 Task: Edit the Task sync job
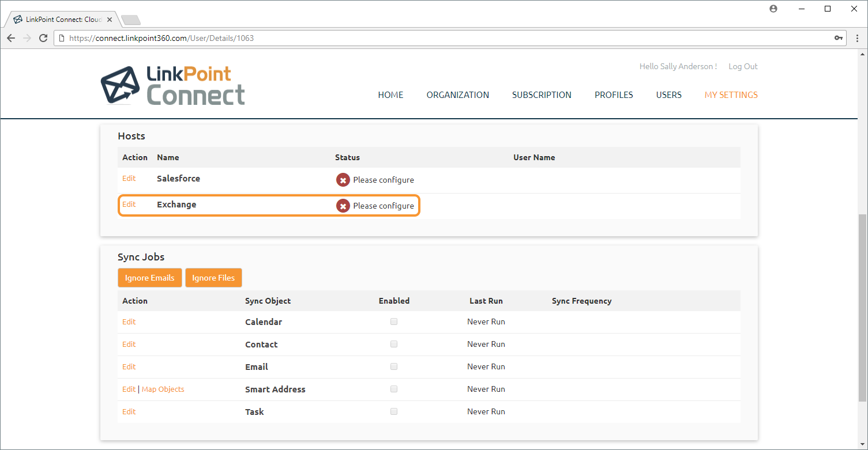coord(129,411)
